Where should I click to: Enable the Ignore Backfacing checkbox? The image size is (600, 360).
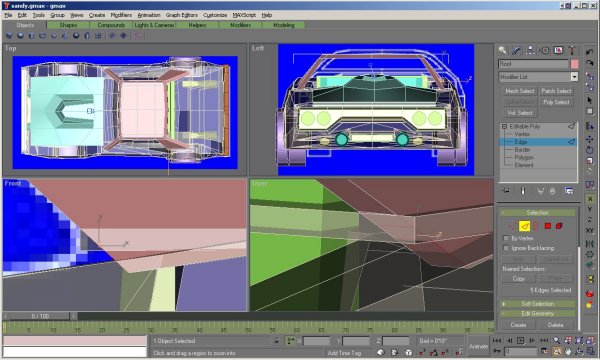pos(506,248)
